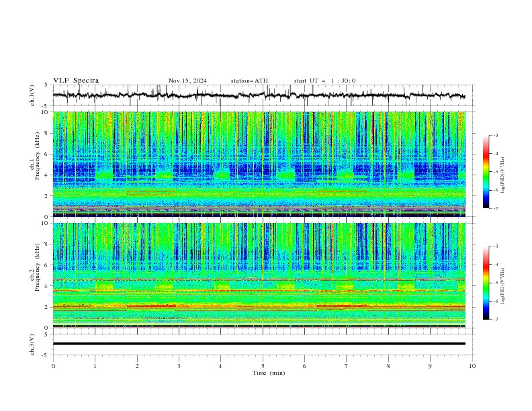Image resolution: width=532 pixels, height=411 pixels.
Task: Click the upper color bar '-3' scale label
Action: coord(495,135)
